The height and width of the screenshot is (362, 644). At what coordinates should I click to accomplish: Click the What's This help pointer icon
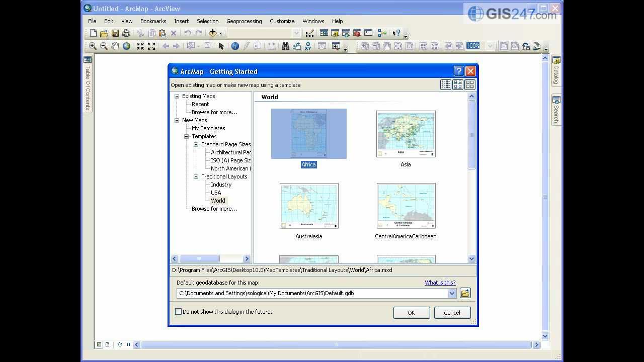396,33
